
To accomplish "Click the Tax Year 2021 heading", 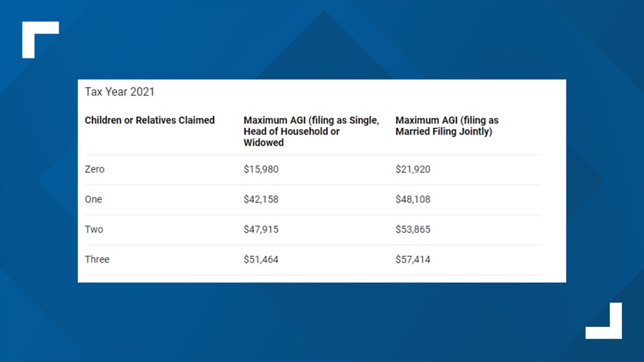I will point(120,91).
